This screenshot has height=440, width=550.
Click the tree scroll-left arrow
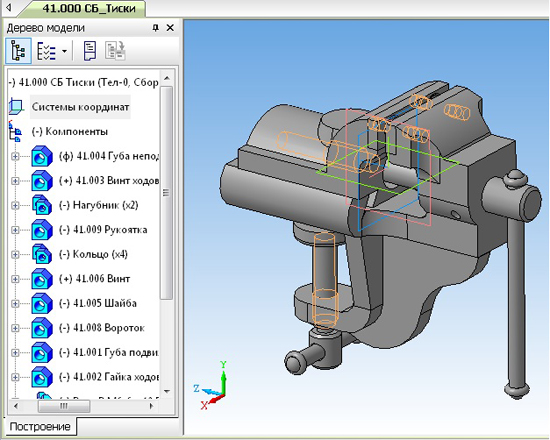pyautogui.click(x=15, y=406)
